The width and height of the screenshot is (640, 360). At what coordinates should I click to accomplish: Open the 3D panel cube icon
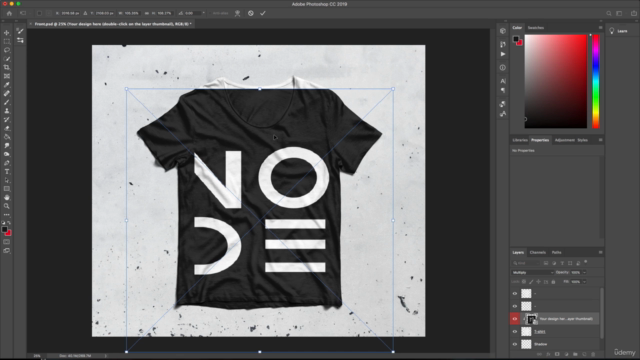503,31
